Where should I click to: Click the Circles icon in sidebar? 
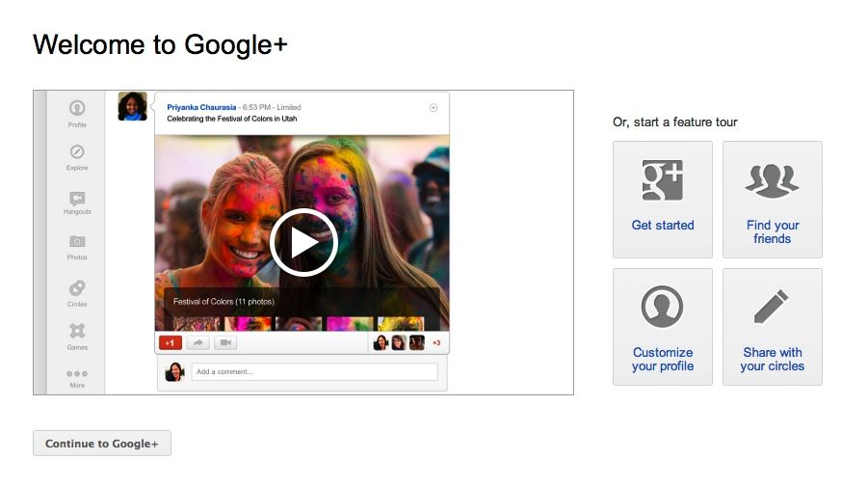pyautogui.click(x=77, y=287)
